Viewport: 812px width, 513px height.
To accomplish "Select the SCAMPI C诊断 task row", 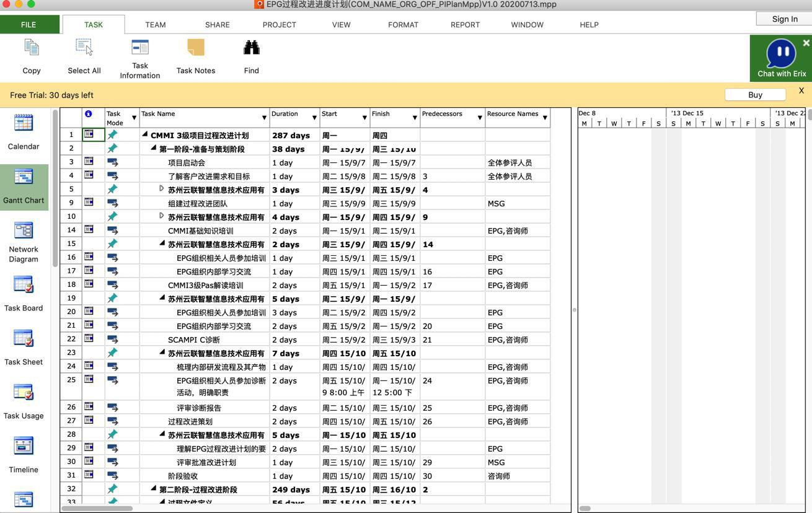I will (305, 340).
